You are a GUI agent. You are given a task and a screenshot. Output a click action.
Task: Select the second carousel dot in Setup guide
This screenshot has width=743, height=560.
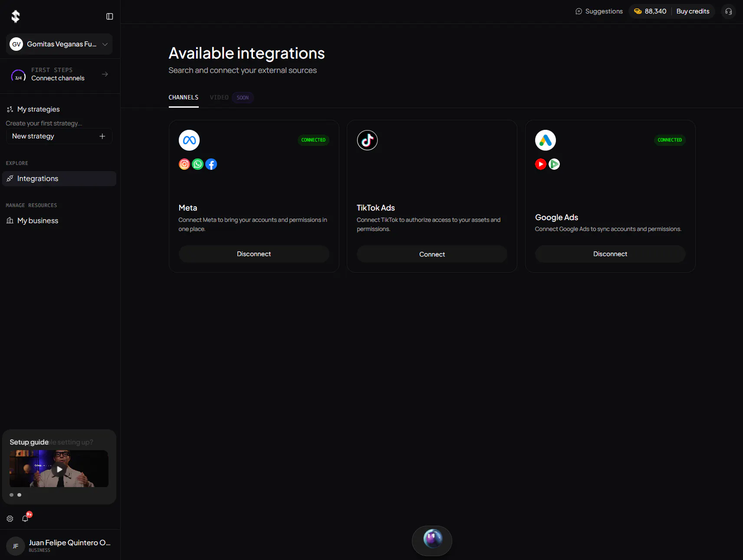coord(19,495)
